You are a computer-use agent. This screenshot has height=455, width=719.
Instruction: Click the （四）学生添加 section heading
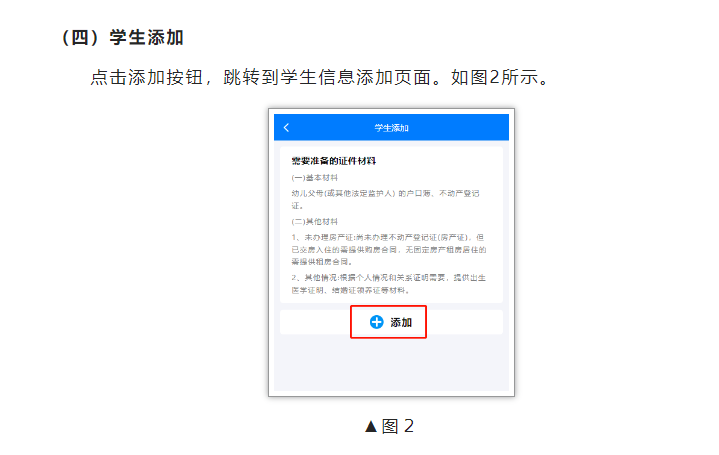pyautogui.click(x=122, y=38)
